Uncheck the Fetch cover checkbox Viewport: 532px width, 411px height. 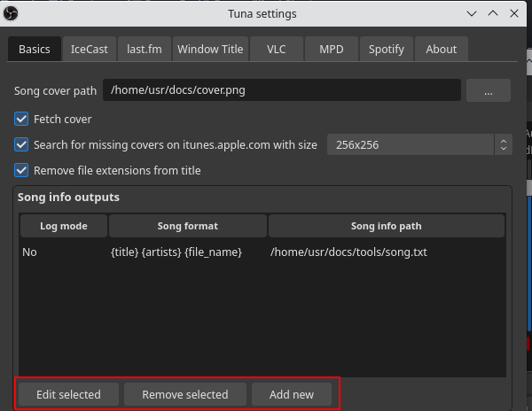pos(21,120)
